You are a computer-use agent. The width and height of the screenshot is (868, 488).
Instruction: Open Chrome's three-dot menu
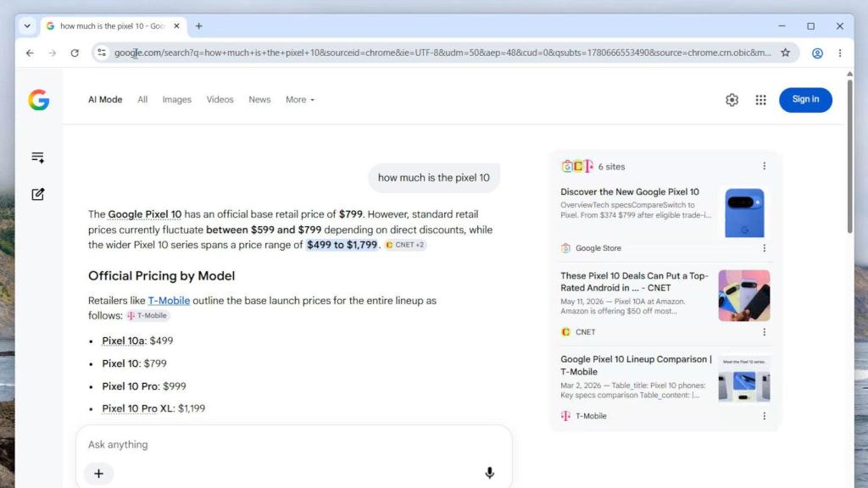[x=840, y=53]
